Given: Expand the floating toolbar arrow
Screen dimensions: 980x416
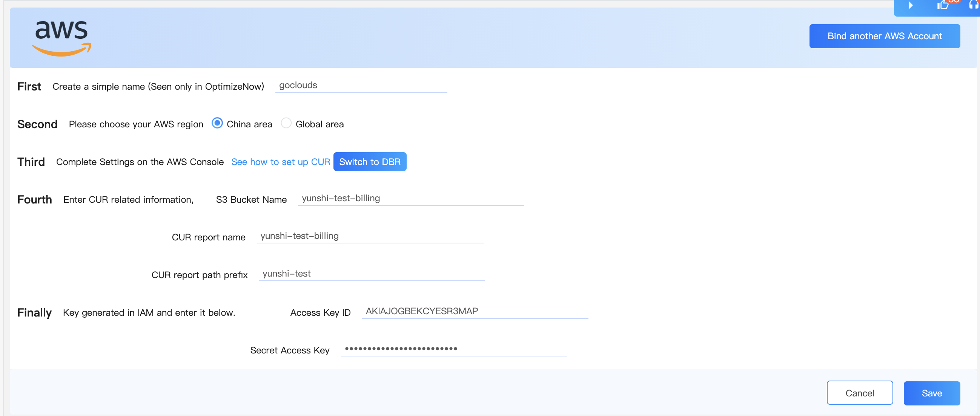Looking at the screenshot, I should tap(910, 5).
